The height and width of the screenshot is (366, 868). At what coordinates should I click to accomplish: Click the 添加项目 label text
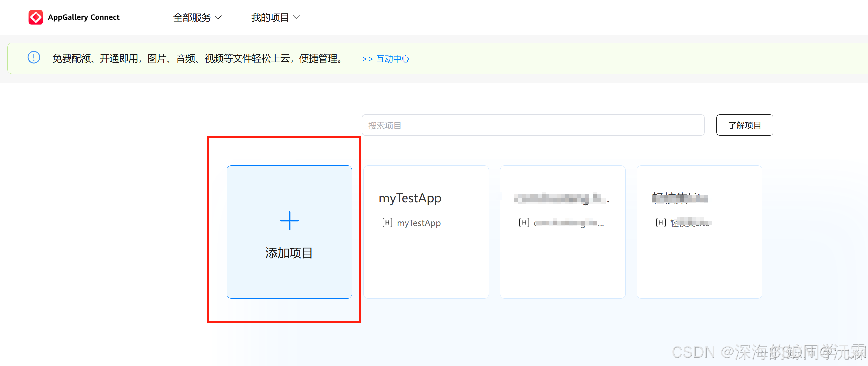pyautogui.click(x=289, y=253)
